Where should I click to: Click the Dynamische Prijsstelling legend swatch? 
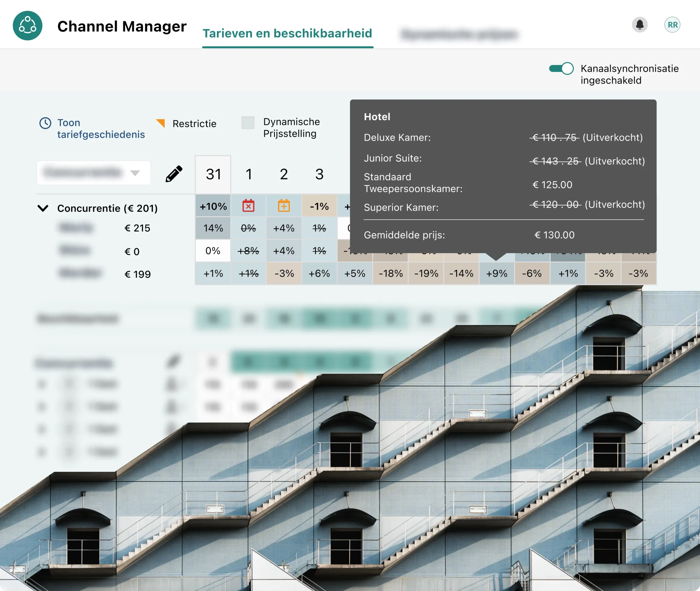click(x=248, y=123)
